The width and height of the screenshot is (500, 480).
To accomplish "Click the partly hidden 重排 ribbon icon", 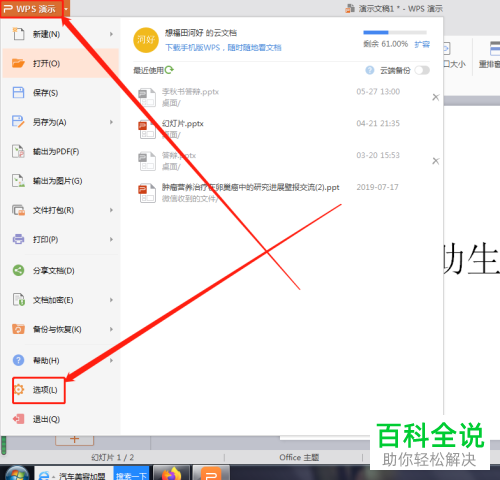I will (x=494, y=48).
